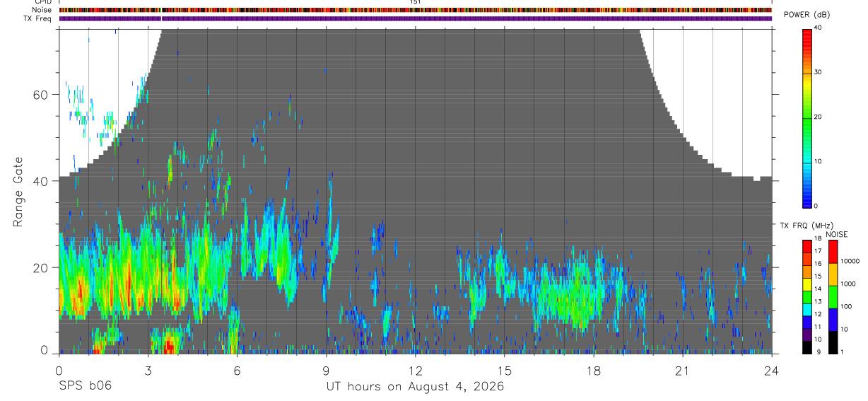
Task: Click the UT hours on August 4, 2026 title
Action: [x=415, y=387]
